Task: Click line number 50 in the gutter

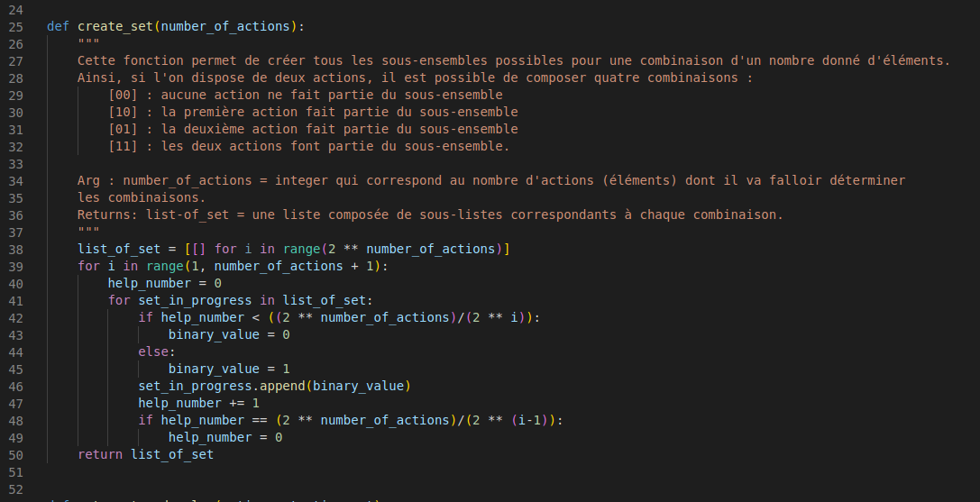Action: click(15, 454)
